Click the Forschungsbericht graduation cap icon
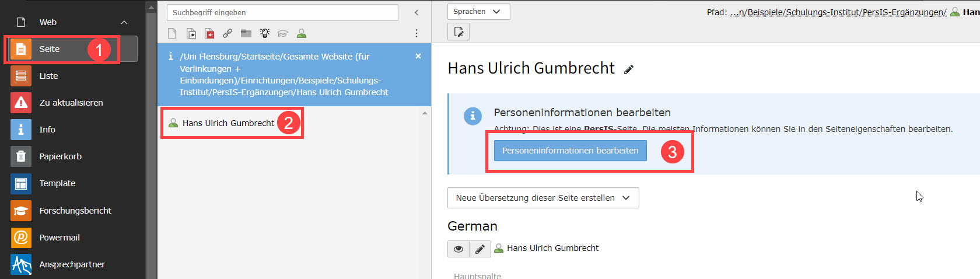Viewport: 980px width, 279px height. [21, 211]
